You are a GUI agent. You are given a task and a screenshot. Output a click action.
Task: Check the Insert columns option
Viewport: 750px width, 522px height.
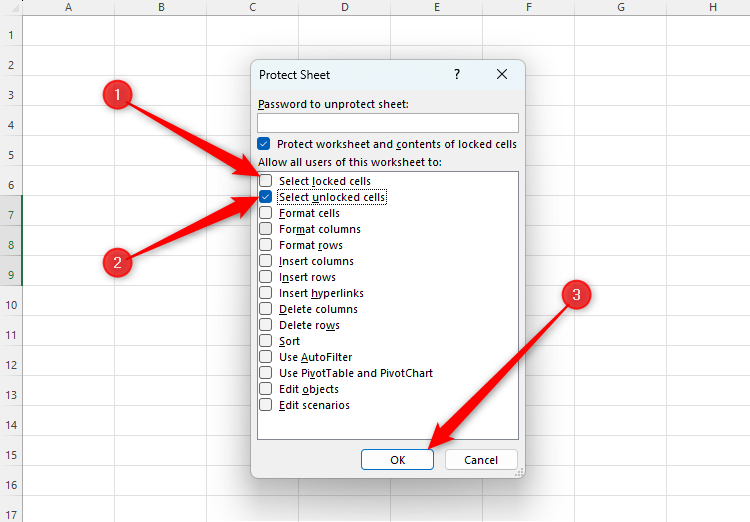(266, 261)
